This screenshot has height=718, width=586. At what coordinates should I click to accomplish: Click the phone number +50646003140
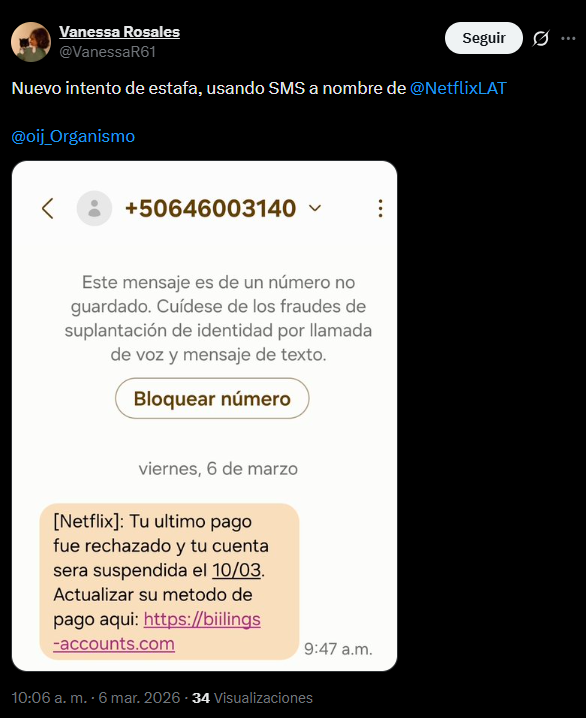pos(211,208)
